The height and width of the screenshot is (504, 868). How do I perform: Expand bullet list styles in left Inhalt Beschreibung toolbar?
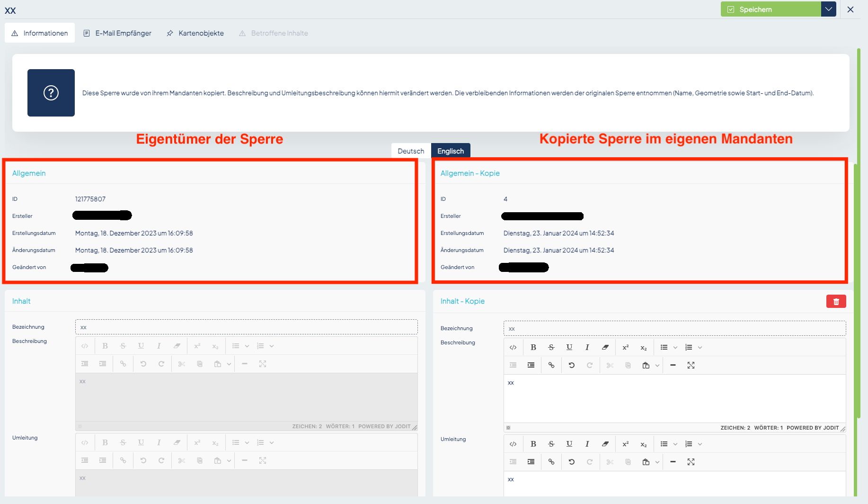pyautogui.click(x=247, y=346)
